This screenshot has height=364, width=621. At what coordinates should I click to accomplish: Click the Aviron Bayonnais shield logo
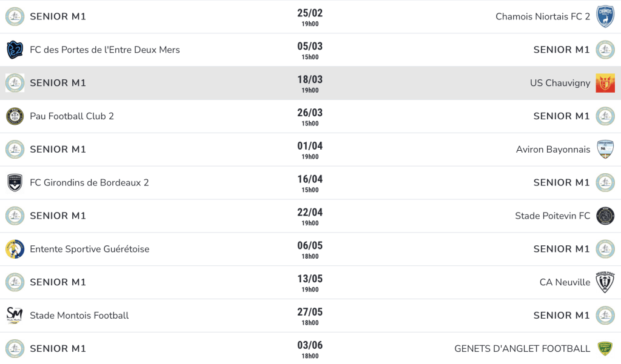[605, 149]
